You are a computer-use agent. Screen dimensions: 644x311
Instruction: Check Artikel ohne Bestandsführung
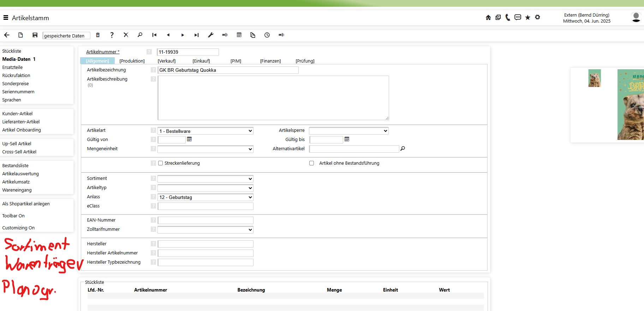[311, 163]
